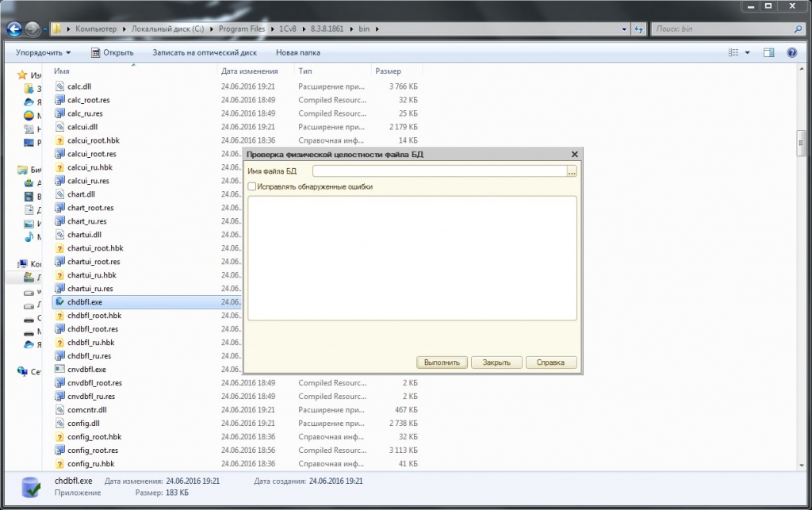Select the calc.dll file icon
812x510 pixels.
59,86
